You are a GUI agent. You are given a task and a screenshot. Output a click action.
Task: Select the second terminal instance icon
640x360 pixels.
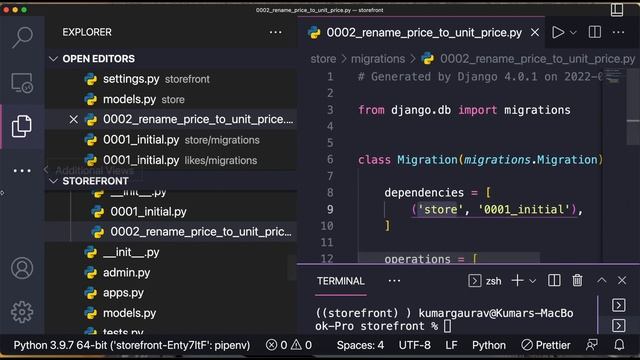[x=619, y=325]
